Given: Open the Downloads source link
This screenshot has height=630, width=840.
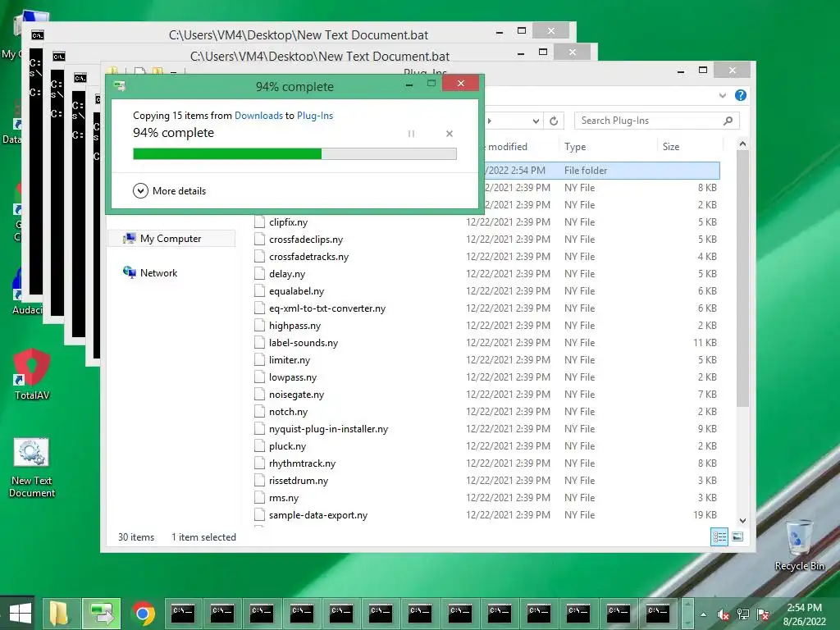Looking at the screenshot, I should pyautogui.click(x=258, y=115).
